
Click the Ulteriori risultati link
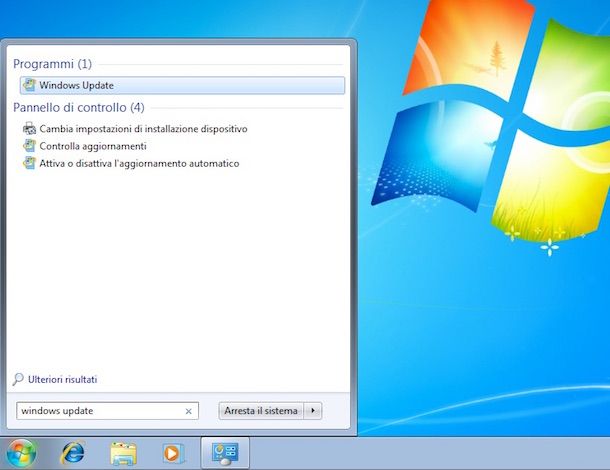click(62, 379)
